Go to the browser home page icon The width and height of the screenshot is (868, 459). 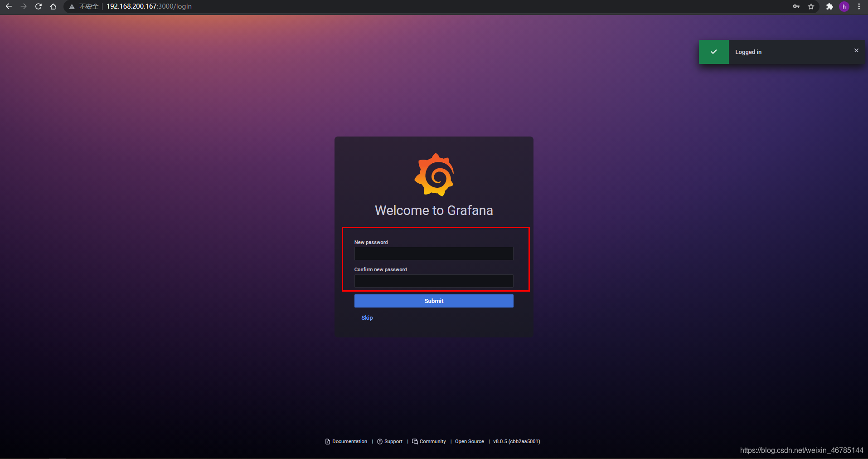[x=53, y=6]
